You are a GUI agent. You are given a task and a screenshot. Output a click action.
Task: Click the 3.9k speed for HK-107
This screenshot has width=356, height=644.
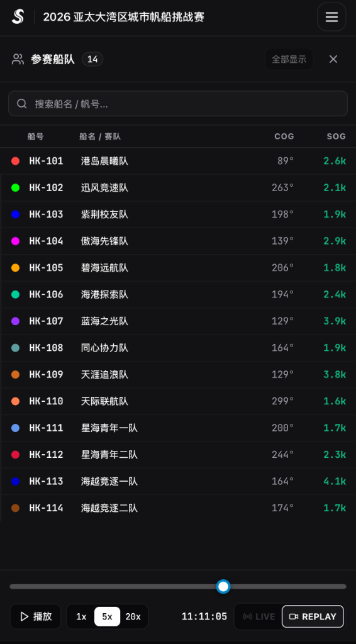tap(335, 321)
